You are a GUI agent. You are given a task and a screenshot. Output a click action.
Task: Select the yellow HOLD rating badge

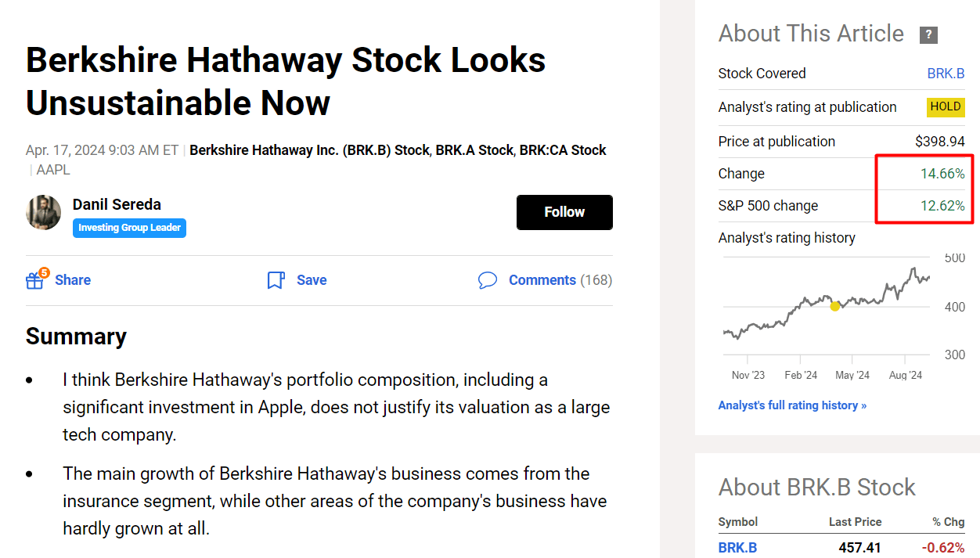click(x=946, y=107)
